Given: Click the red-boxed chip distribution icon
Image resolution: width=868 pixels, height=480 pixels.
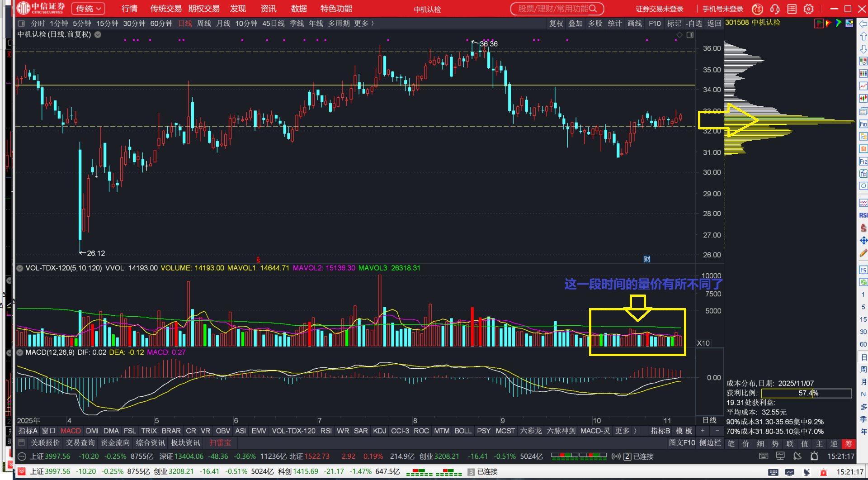Looking at the screenshot, I should pyautogui.click(x=819, y=24).
